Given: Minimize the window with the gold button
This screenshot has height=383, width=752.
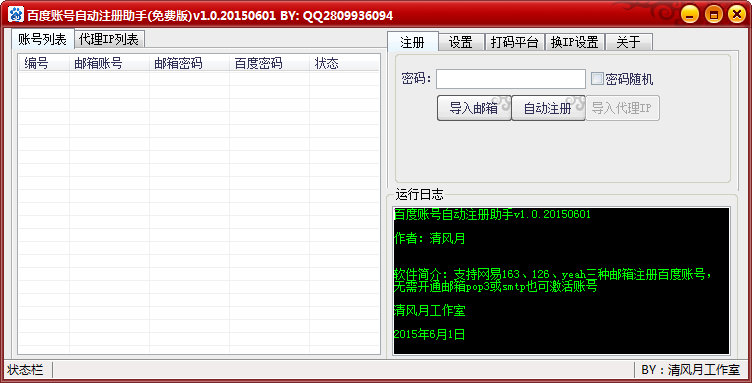Looking at the screenshot, I should (x=690, y=14).
